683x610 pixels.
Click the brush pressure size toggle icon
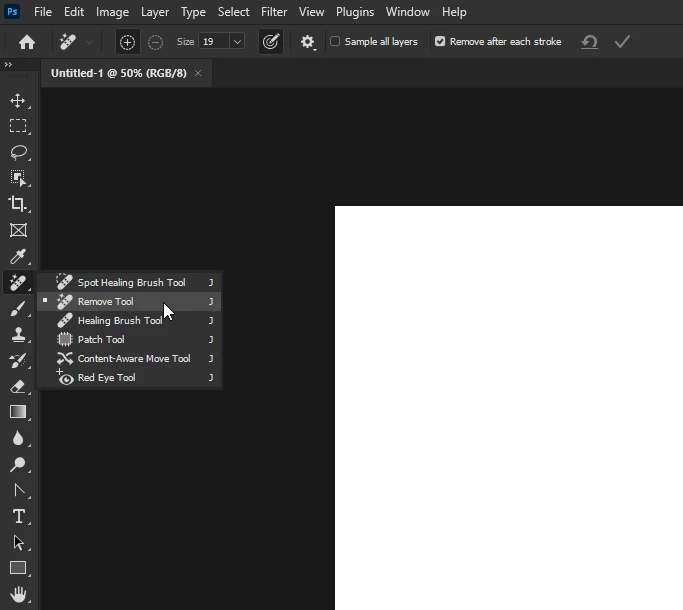(x=270, y=42)
